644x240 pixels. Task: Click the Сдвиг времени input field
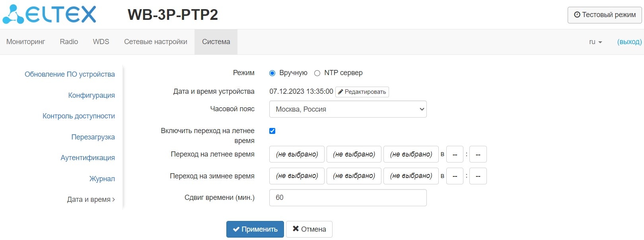point(348,197)
